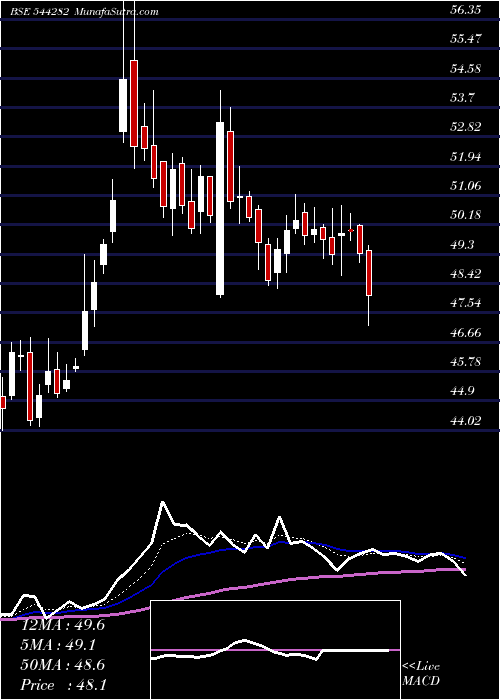
Task: Click the 52.82 price axis label
Action: pos(465,127)
